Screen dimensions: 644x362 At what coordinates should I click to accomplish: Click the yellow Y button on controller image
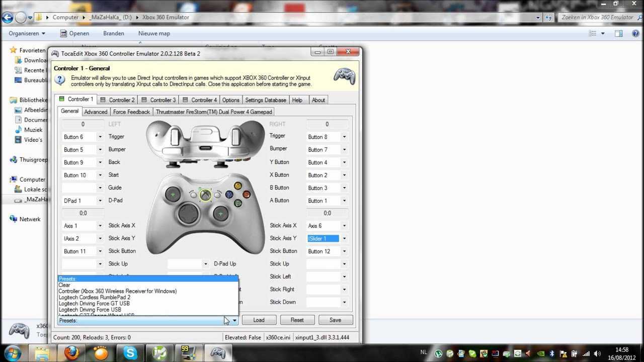(x=237, y=186)
